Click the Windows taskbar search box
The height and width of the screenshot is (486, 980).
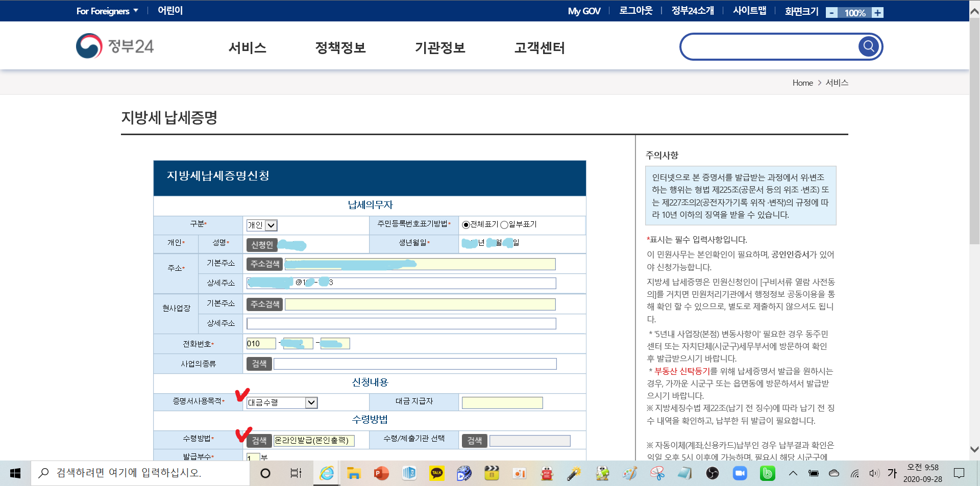(141, 473)
